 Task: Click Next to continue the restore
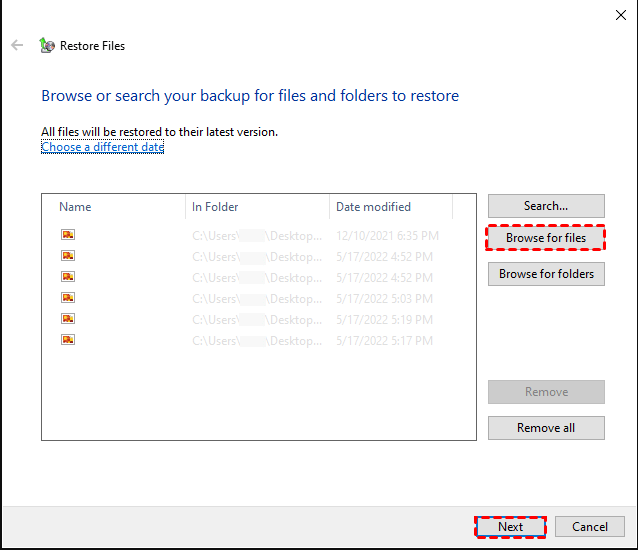coord(510,527)
